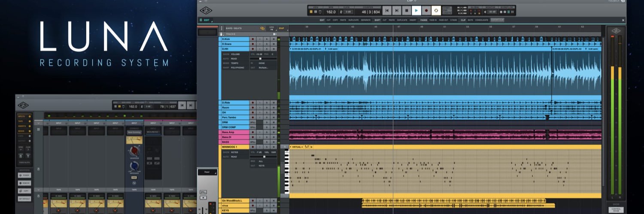Open the MINIMOOG 1 SHOW NOTES dropdown
This screenshot has height=214, width=644.
(235, 152)
